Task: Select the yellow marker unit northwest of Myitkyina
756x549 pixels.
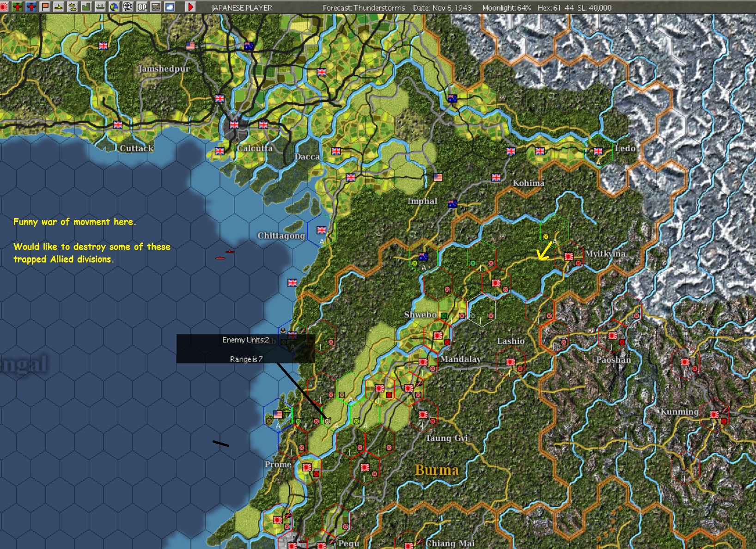Action: [x=545, y=237]
